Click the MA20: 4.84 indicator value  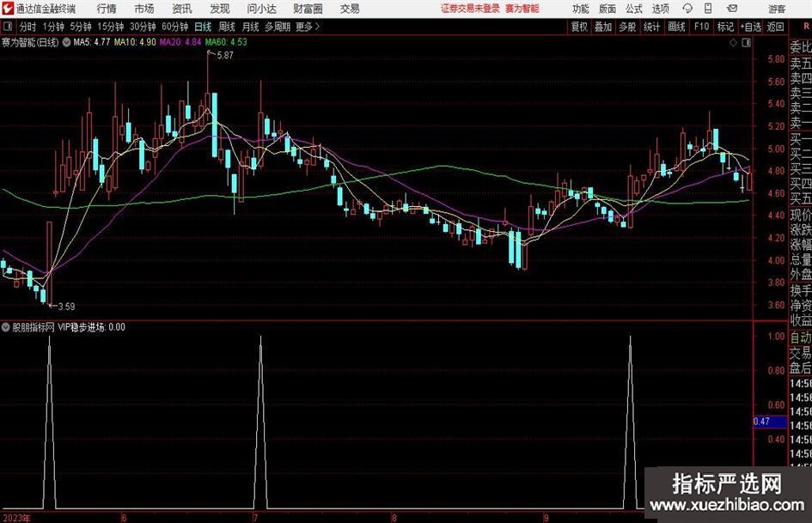point(180,42)
